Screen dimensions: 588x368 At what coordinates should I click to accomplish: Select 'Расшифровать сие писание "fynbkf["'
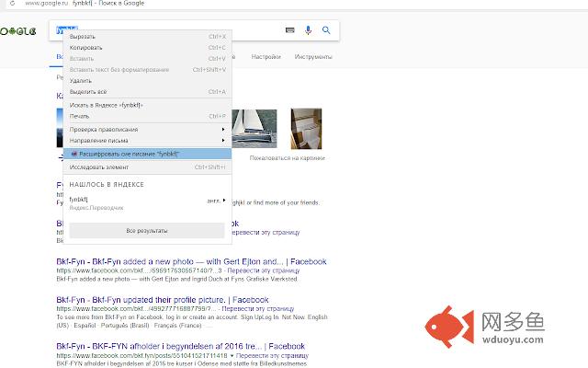coord(129,154)
